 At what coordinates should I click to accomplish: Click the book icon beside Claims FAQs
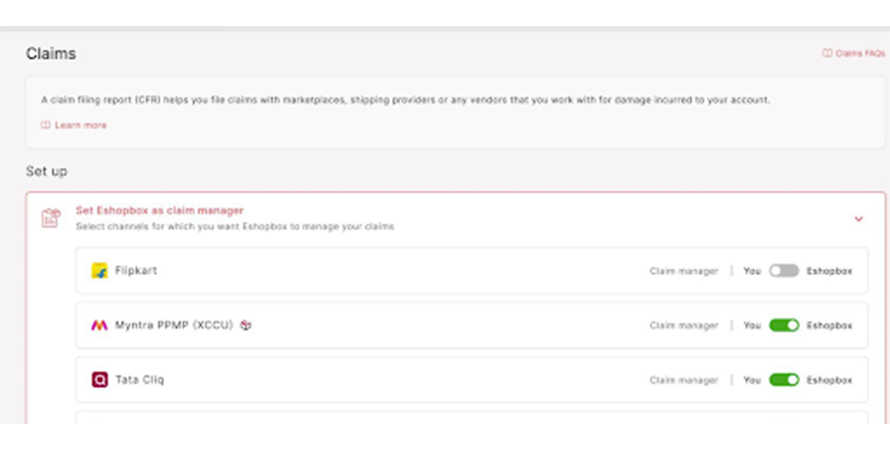pyautogui.click(x=827, y=53)
